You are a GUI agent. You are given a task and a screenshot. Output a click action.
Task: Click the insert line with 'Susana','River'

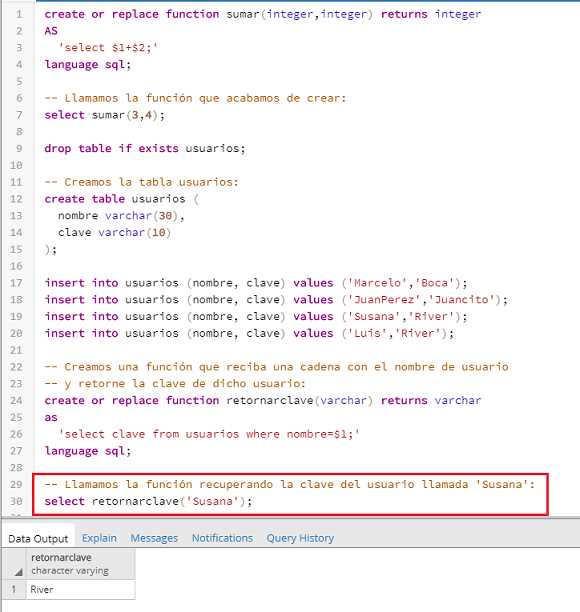pos(256,316)
